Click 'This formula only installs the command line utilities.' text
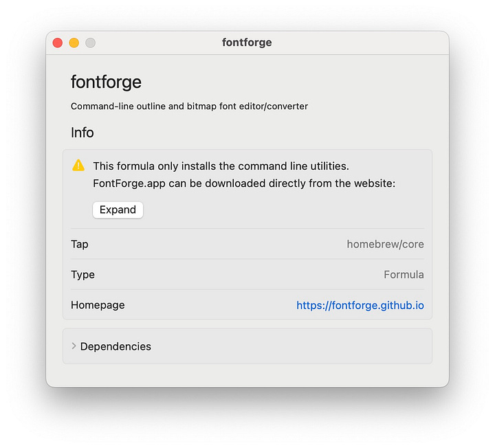 [221, 166]
